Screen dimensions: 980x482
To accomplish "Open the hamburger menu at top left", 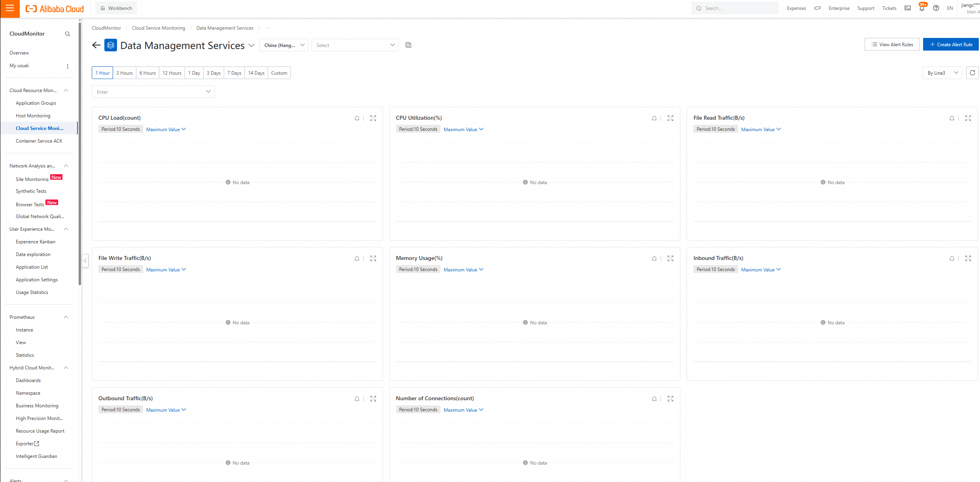I will (10, 8).
